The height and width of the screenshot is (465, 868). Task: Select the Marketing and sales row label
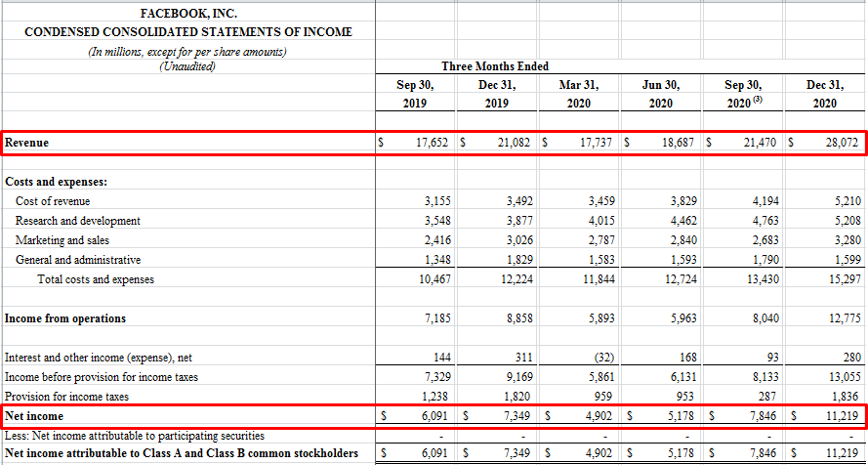tap(62, 240)
